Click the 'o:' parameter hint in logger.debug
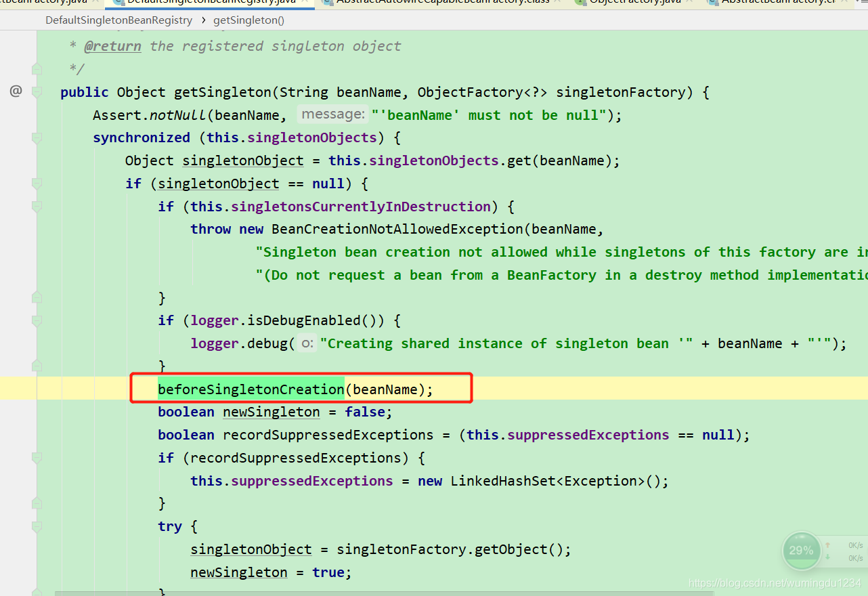Viewport: 868px width, 596px height. tap(307, 343)
